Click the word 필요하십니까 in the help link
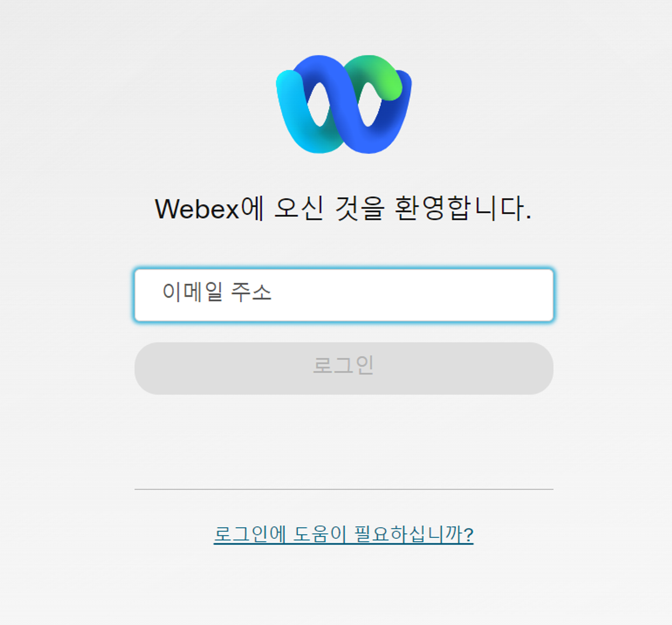The width and height of the screenshot is (672, 625). [408, 535]
